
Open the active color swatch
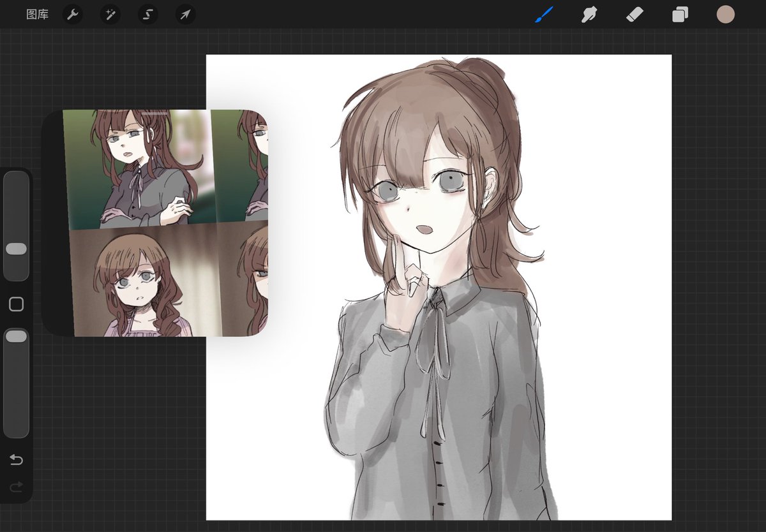coord(726,14)
